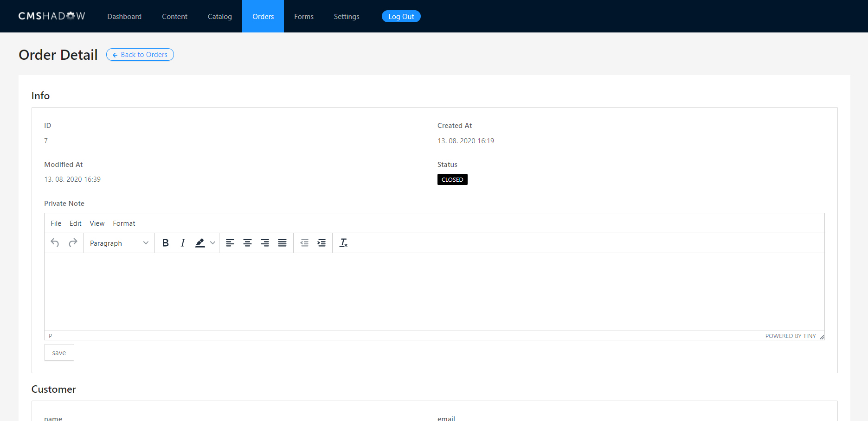Viewport: 868px width, 421px height.
Task: Toggle Bold formatting
Action: pos(165,243)
